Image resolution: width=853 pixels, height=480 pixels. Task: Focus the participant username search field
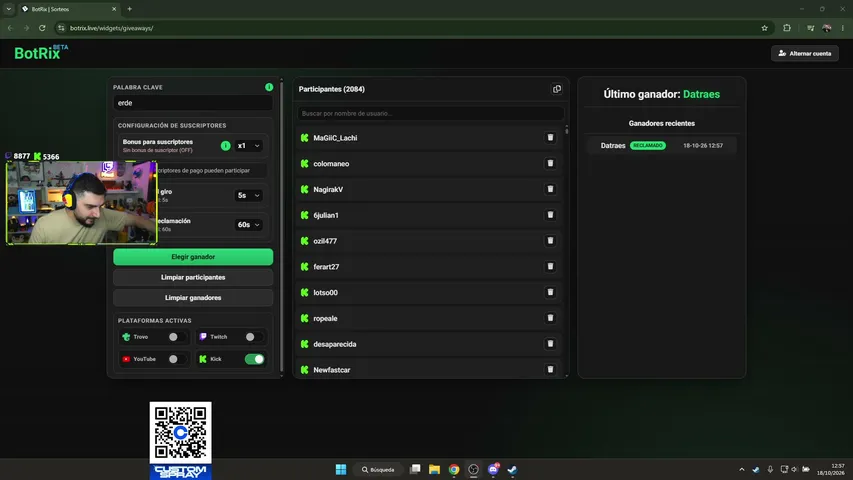[x=430, y=113]
